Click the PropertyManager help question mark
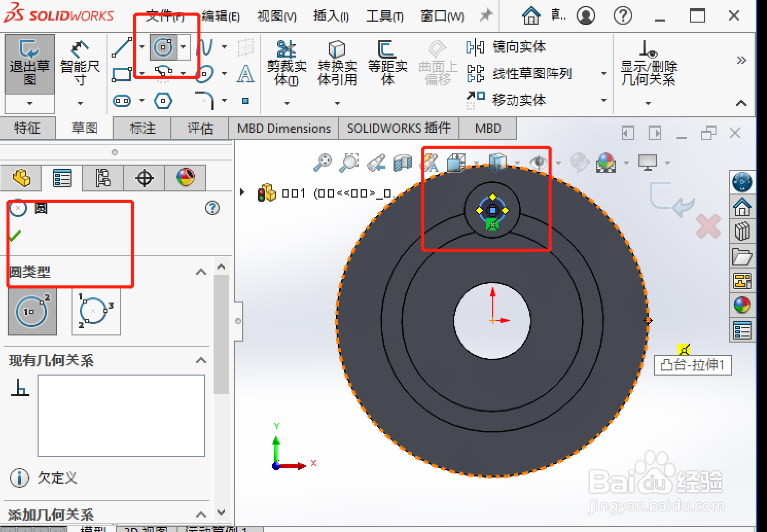Screen dimensions: 767x532 tap(212, 208)
